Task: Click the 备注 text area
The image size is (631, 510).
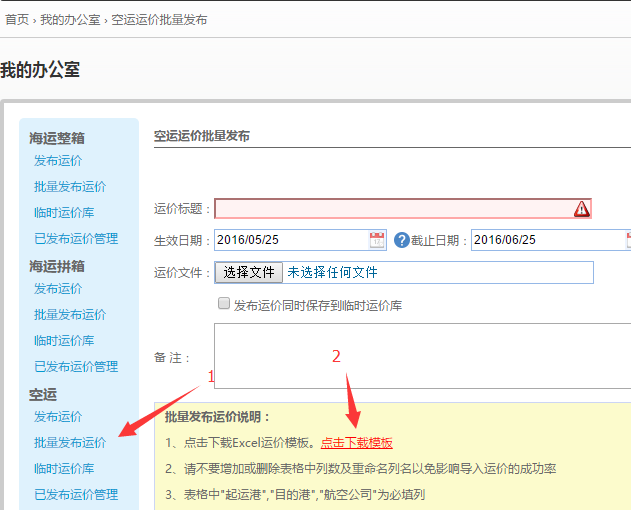Action: (x=420, y=355)
